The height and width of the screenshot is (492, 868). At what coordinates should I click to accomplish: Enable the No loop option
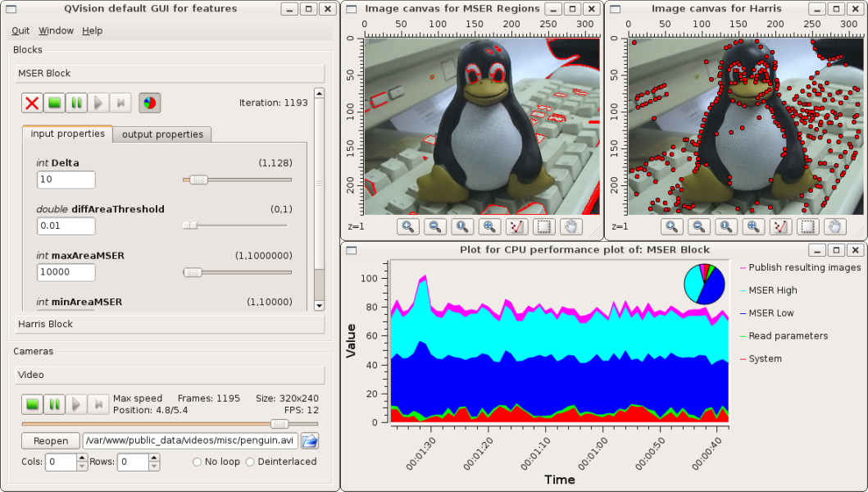198,462
